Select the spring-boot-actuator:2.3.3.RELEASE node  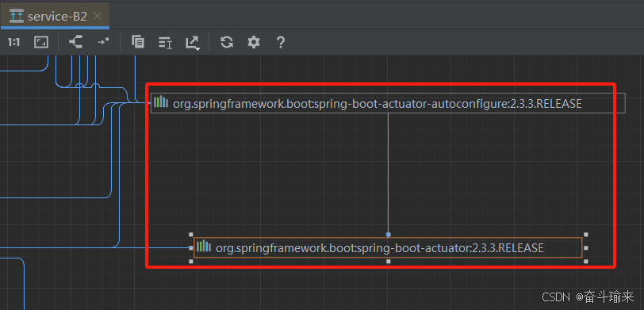(388, 247)
